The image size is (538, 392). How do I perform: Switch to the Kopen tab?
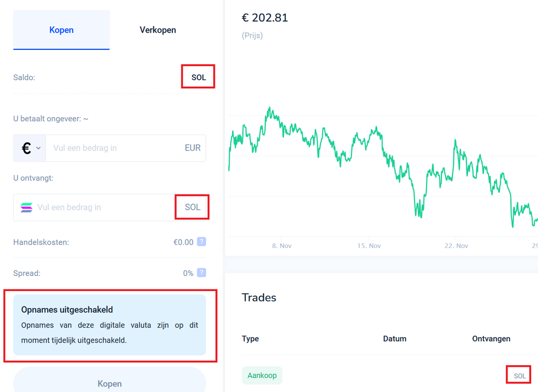[x=61, y=30]
